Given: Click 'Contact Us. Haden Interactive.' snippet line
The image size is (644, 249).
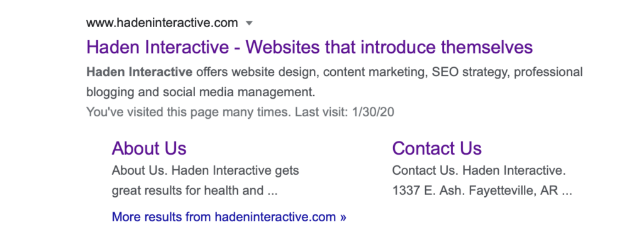Looking at the screenshot, I should (479, 170).
